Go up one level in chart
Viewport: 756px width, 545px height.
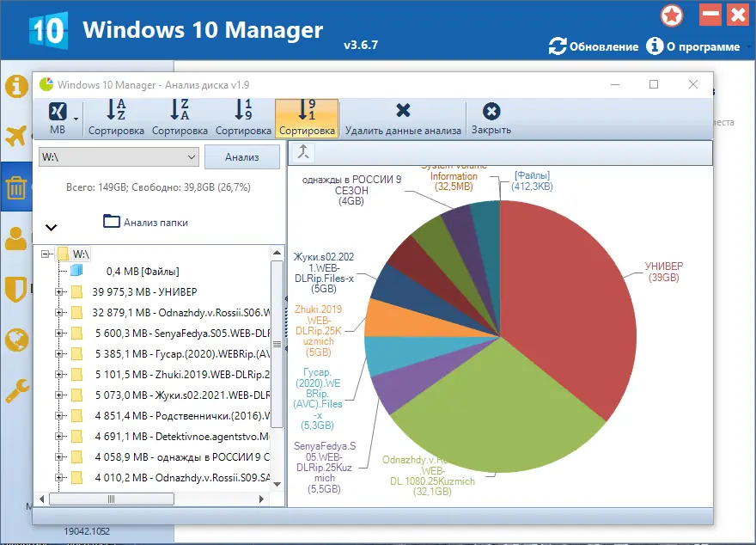coord(303,152)
